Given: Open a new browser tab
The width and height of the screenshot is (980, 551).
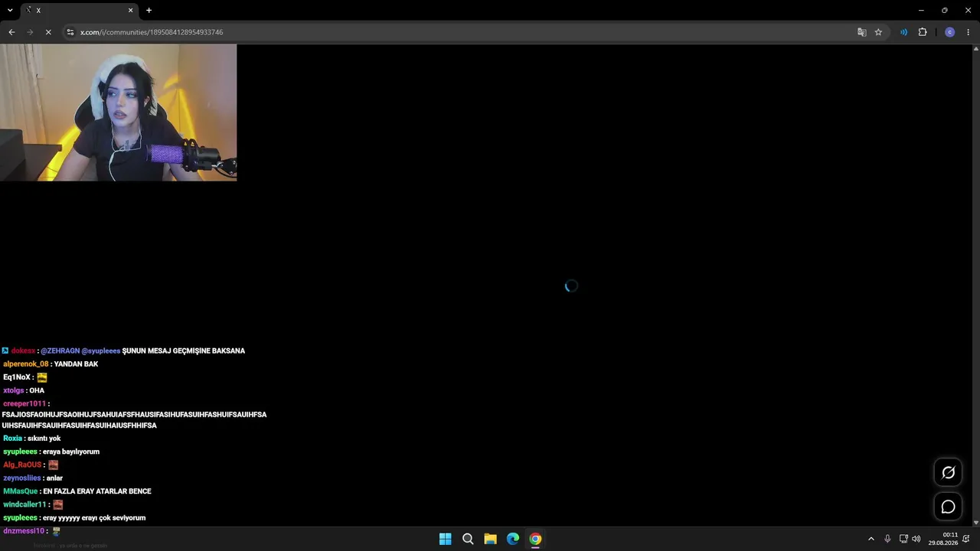Looking at the screenshot, I should point(149,10).
